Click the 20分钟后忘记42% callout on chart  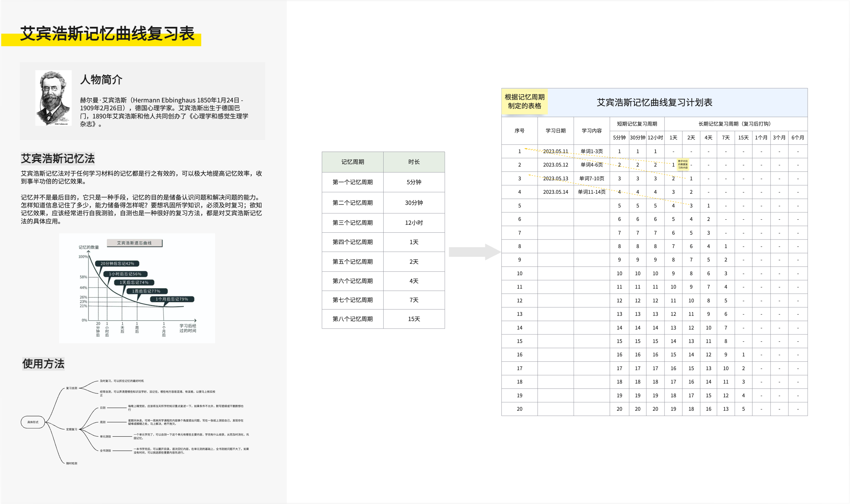[x=117, y=263]
